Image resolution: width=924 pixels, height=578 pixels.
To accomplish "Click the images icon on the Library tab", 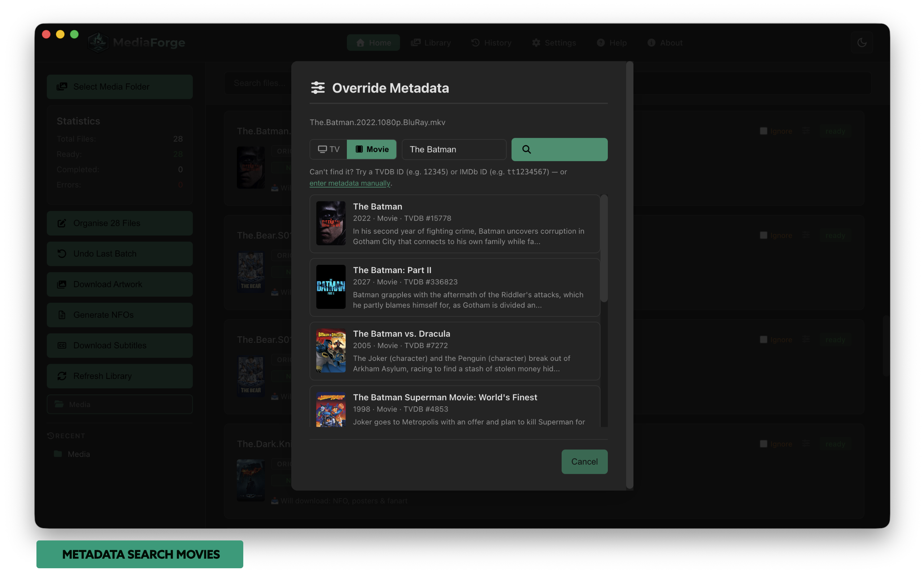I will point(415,42).
